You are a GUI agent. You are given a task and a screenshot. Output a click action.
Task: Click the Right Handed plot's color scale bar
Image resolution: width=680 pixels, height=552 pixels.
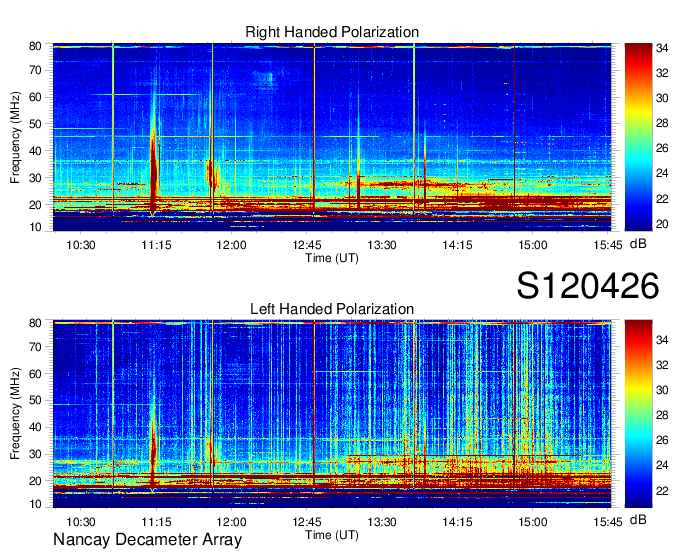638,137
